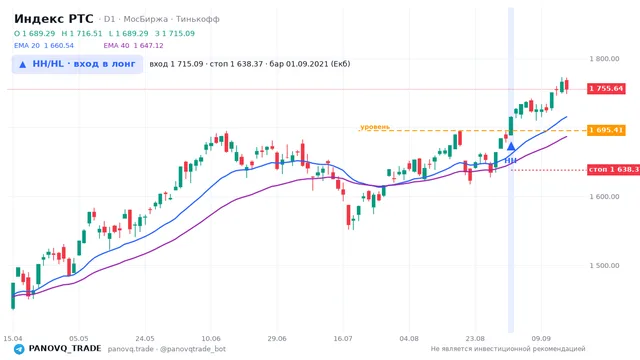Click 'panovq.trade · @panovqtrade_bot' link text
Screen dimensions: 640x360
coord(167,349)
